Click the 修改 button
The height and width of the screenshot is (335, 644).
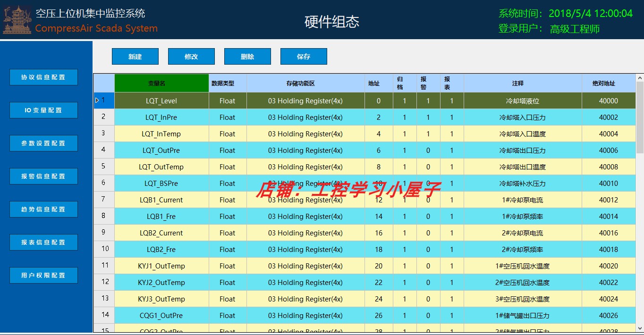coord(191,57)
